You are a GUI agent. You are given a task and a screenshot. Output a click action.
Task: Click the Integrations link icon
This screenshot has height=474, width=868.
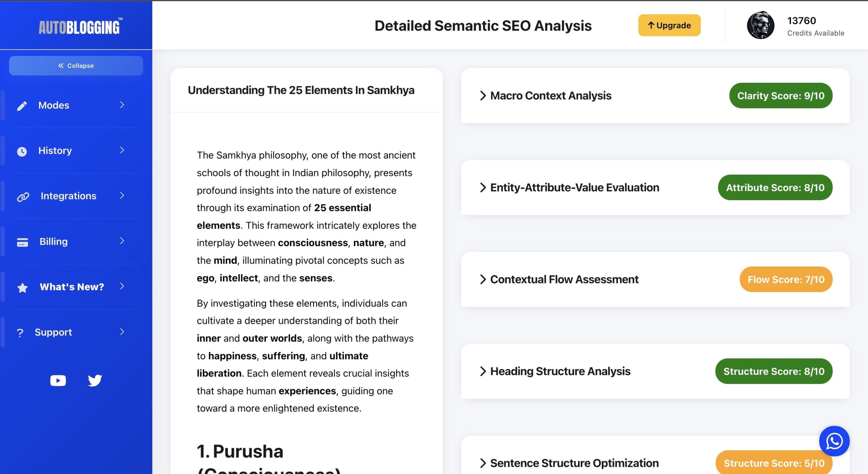click(23, 197)
